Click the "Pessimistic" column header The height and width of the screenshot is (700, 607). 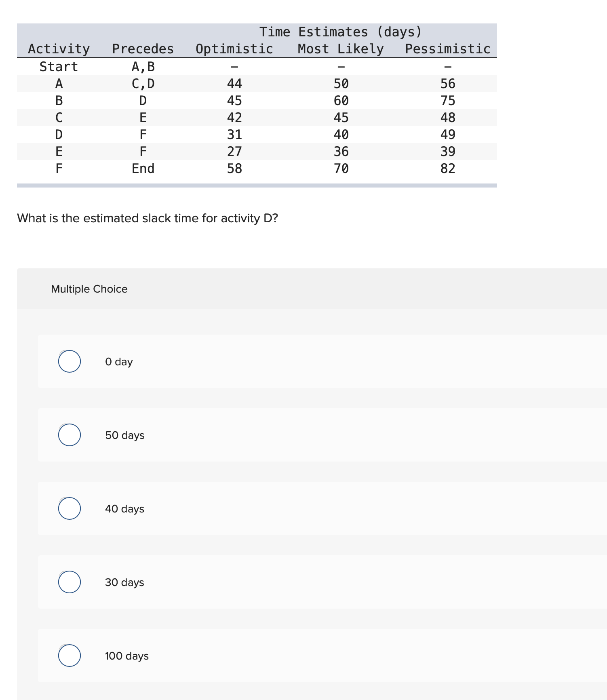[448, 48]
